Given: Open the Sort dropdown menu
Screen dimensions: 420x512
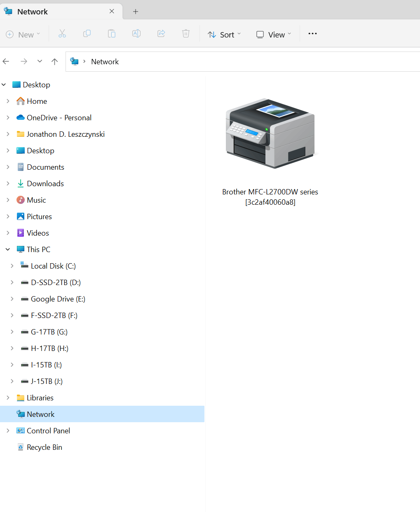Looking at the screenshot, I should click(224, 35).
